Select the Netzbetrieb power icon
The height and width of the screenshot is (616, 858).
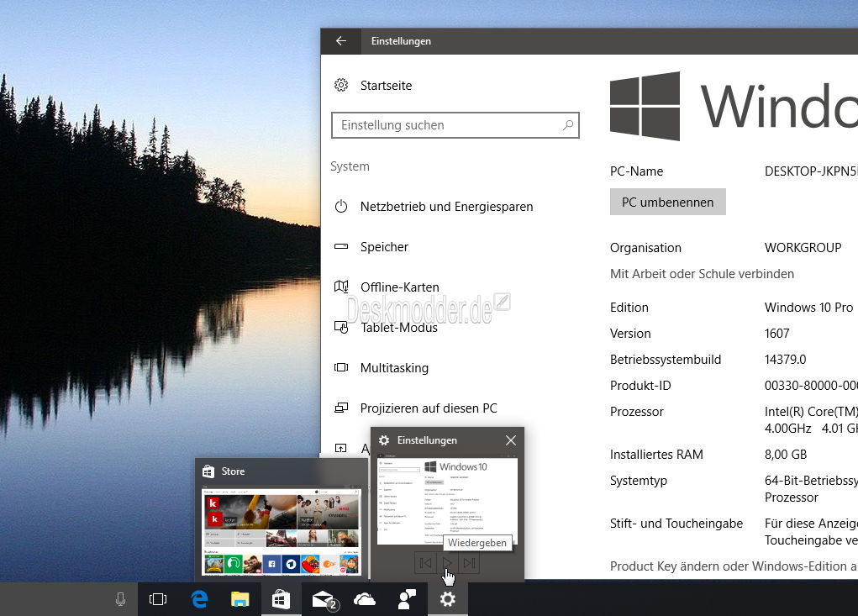click(341, 206)
